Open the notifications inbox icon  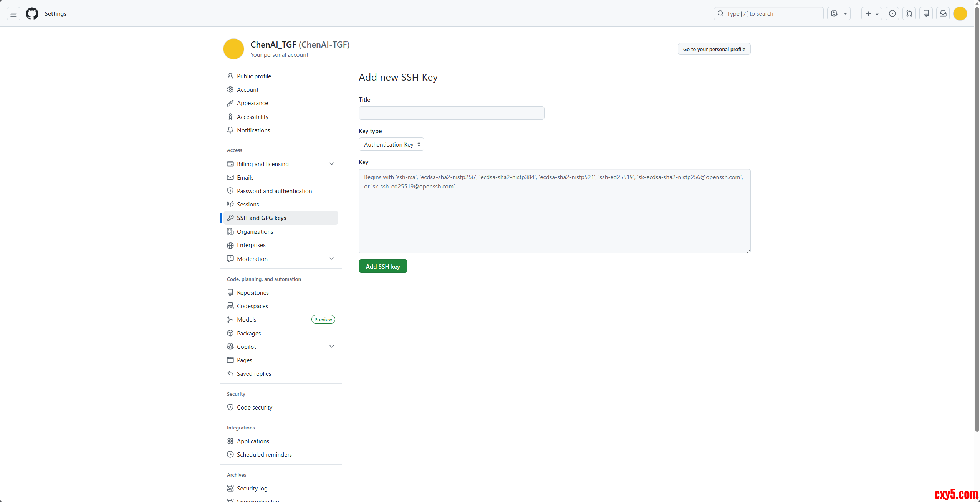pyautogui.click(x=943, y=14)
